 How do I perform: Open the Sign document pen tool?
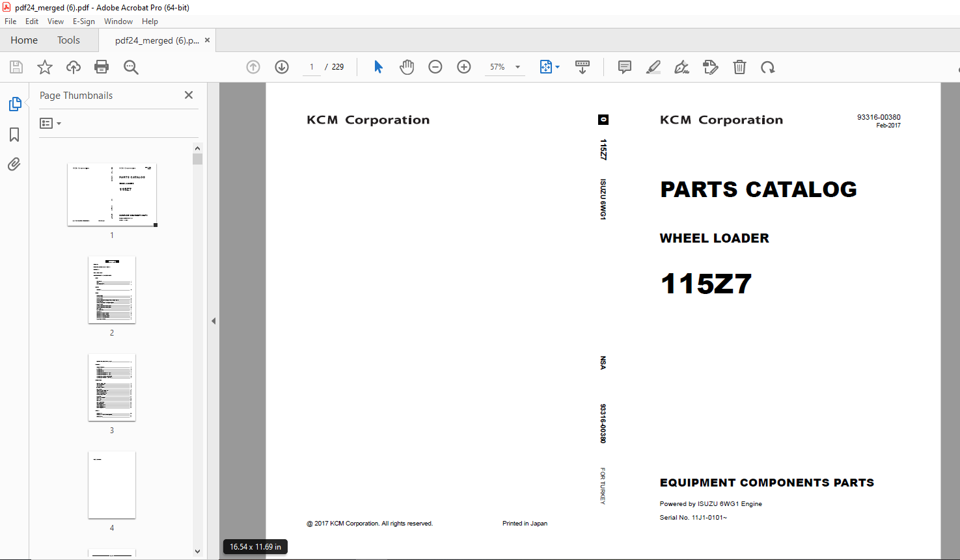coord(681,67)
